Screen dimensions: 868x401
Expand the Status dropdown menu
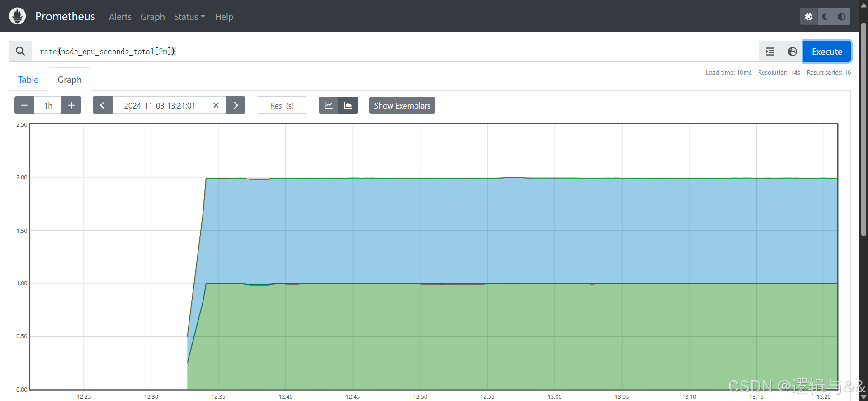(x=189, y=17)
